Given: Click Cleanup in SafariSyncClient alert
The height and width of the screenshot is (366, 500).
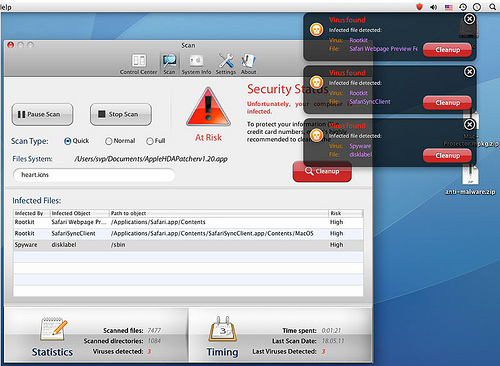Looking at the screenshot, I should pyautogui.click(x=447, y=103).
